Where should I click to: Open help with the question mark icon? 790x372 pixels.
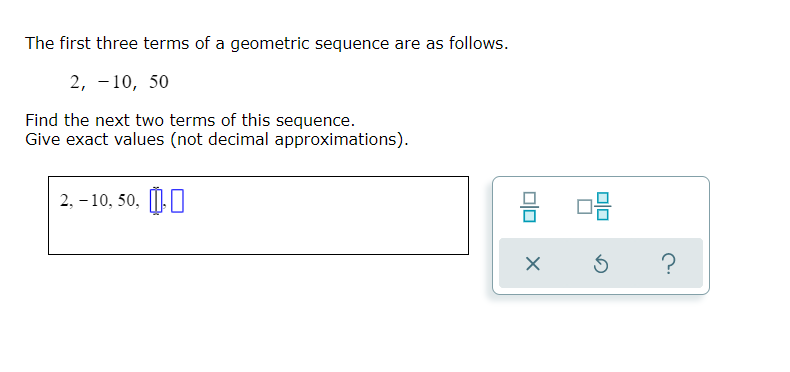(x=668, y=264)
